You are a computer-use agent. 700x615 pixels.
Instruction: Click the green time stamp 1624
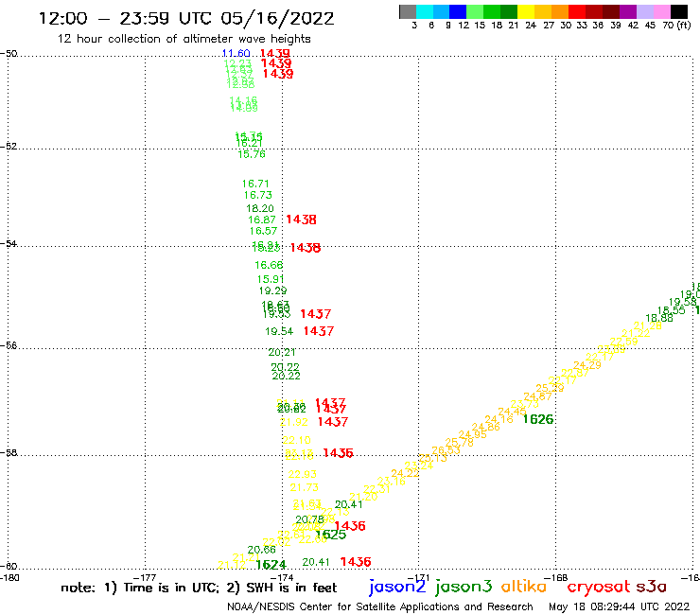pos(271,565)
